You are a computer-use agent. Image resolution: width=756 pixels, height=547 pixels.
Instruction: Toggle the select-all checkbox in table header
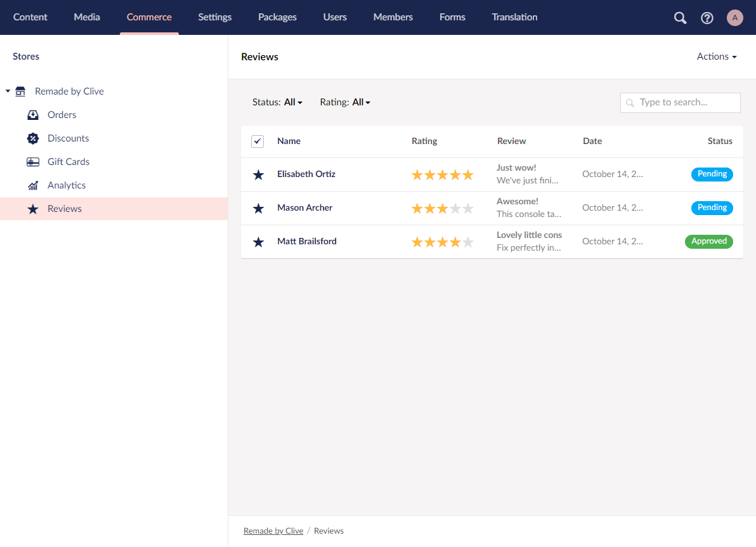click(x=257, y=141)
